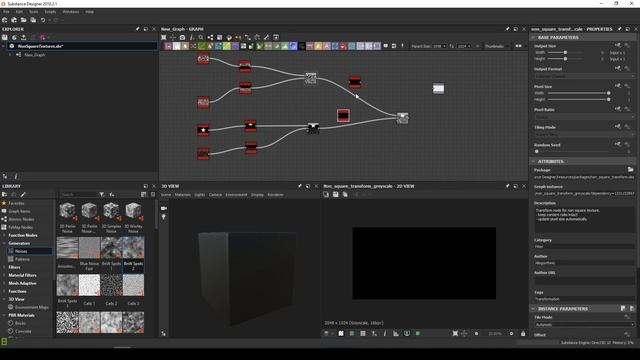
Task: Click the save all icon in main toolbar
Action: 33,20
